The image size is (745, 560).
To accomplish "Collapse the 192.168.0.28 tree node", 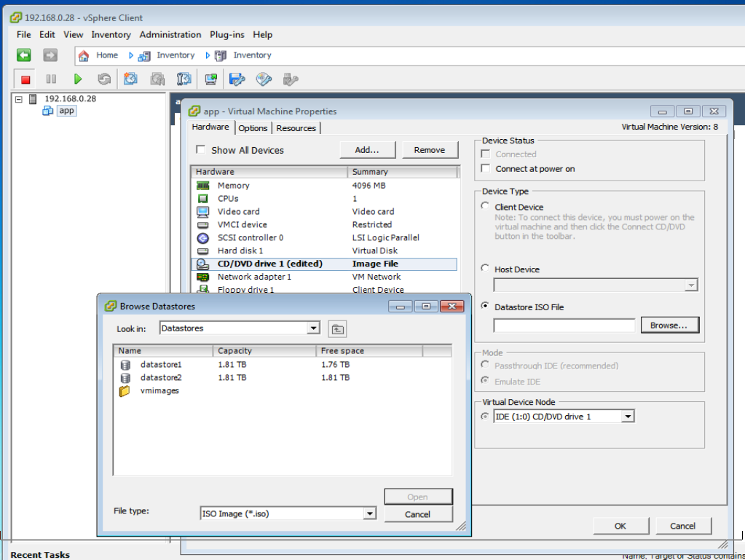I will [x=19, y=99].
